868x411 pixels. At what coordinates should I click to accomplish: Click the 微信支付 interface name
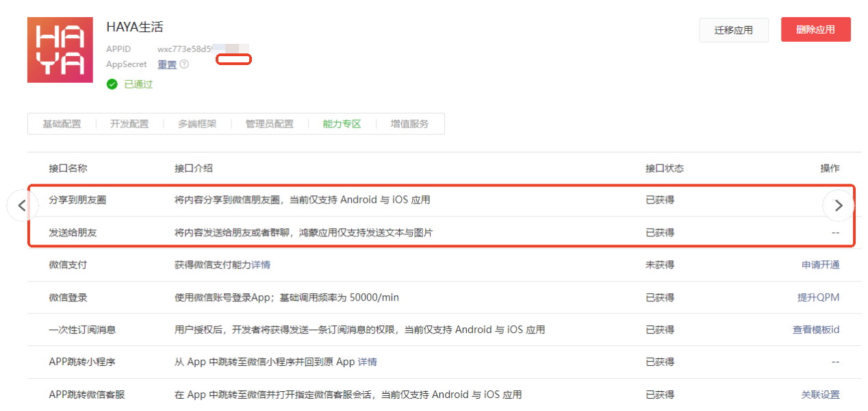[68, 264]
